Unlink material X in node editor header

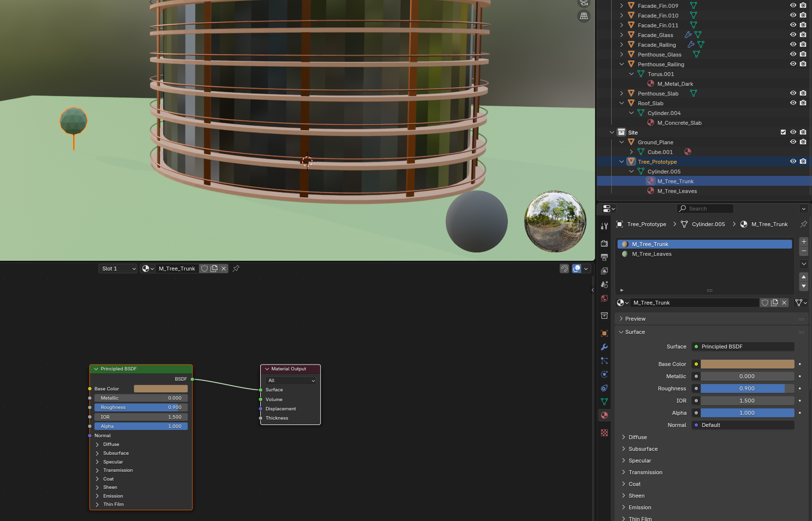pyautogui.click(x=224, y=269)
